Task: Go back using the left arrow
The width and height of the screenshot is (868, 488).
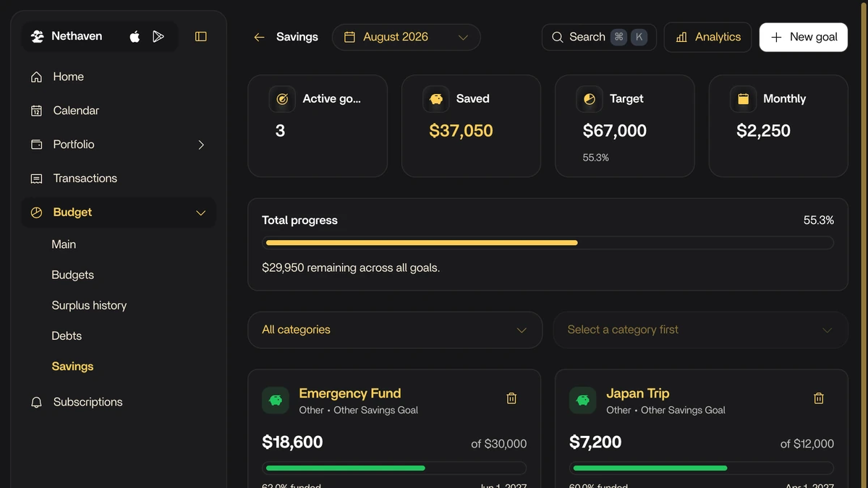Action: coord(259,38)
